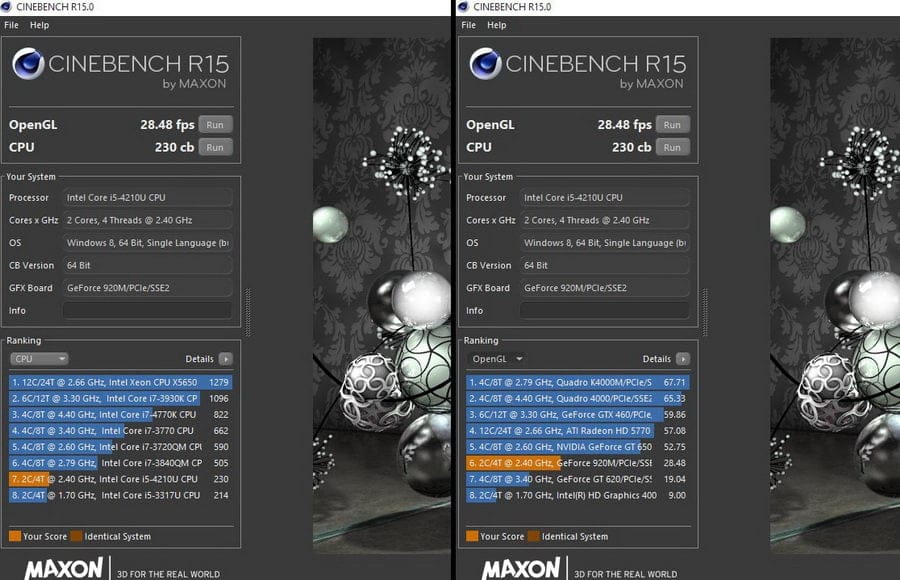The image size is (900, 580).
Task: Select highlighted GeForce 920M ranking row
Action: [578, 463]
